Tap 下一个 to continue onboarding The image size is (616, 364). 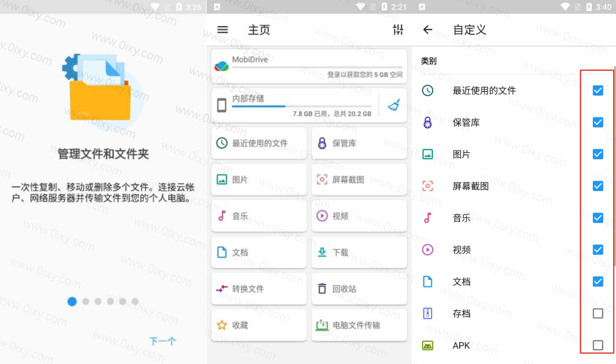162,341
